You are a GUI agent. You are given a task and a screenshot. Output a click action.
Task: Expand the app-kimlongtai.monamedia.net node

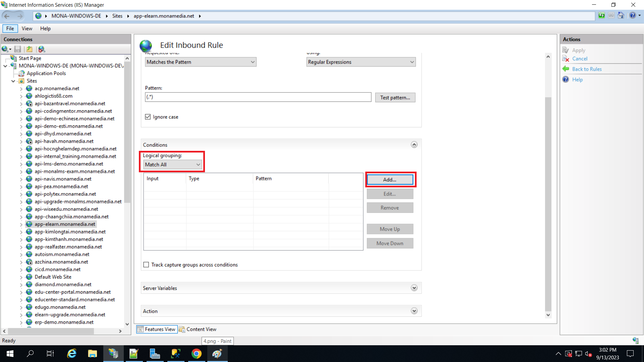click(21, 232)
